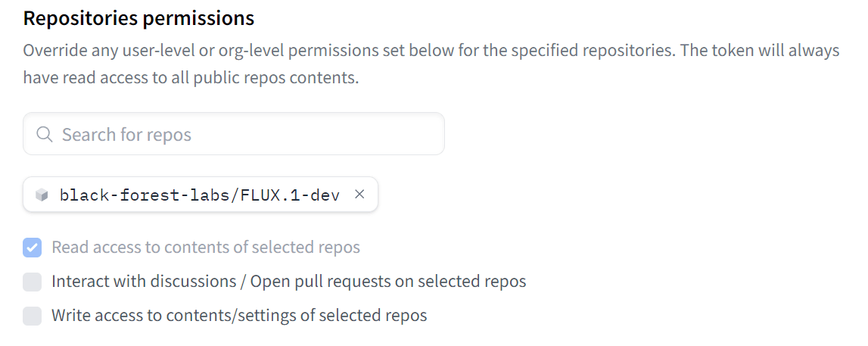Enable Write access to contents/settings checkbox

coord(32,316)
